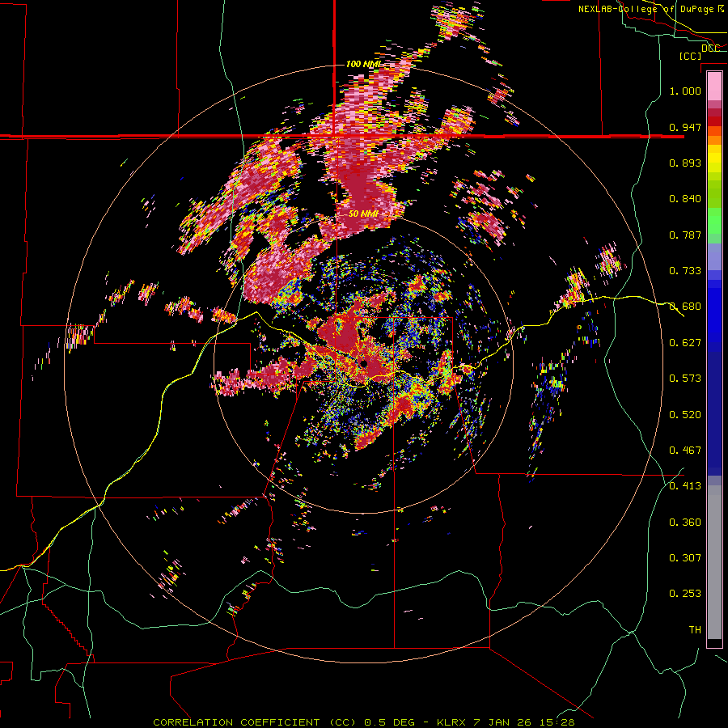Click the CORRELATION COEFFICIENT caption text
728x728 pixels.
point(236,722)
